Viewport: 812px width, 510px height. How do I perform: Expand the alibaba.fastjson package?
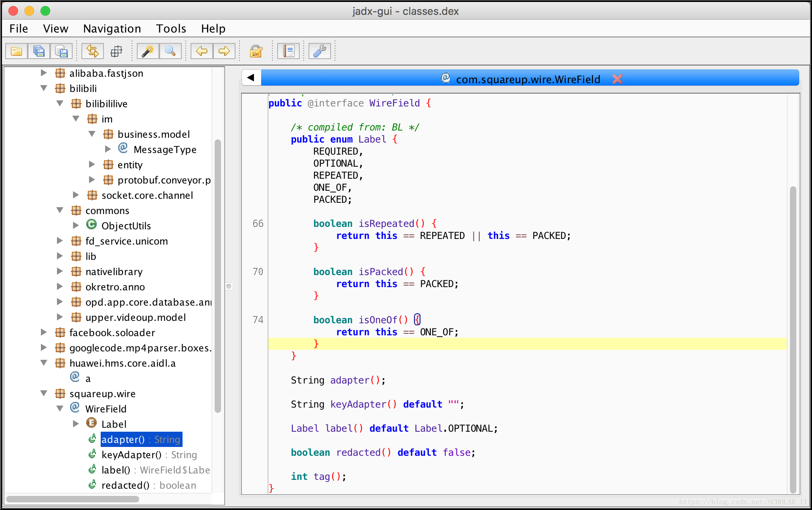(44, 73)
